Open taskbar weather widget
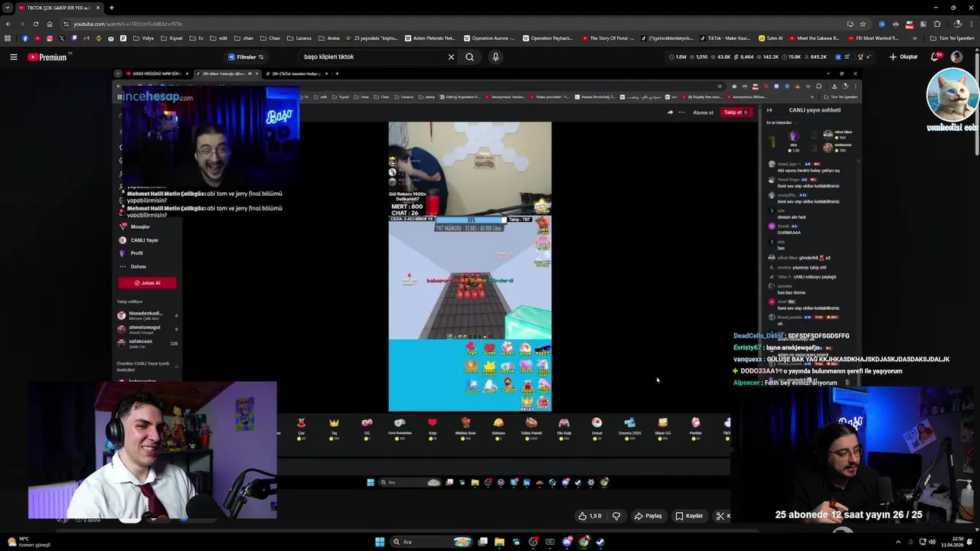This screenshot has height=551, width=980. pos(29,542)
